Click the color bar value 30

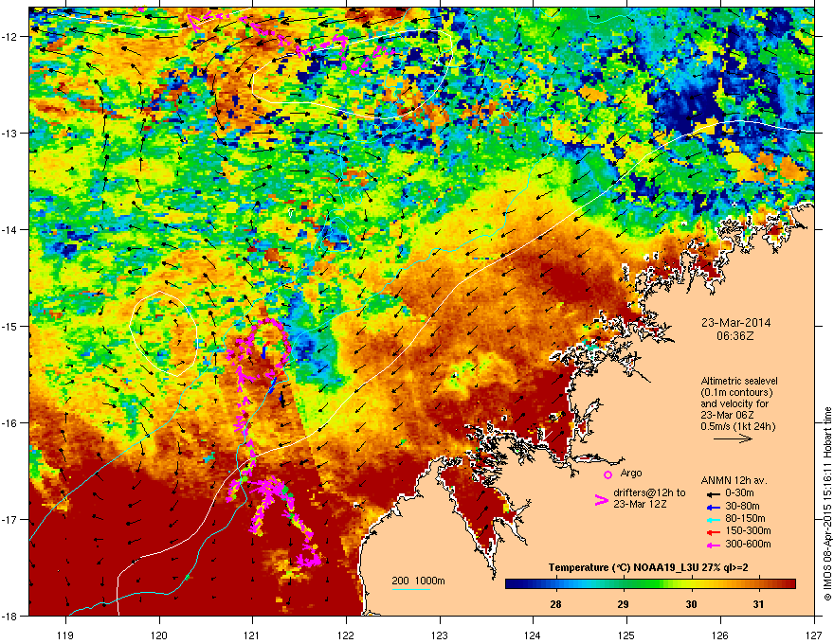click(x=691, y=604)
